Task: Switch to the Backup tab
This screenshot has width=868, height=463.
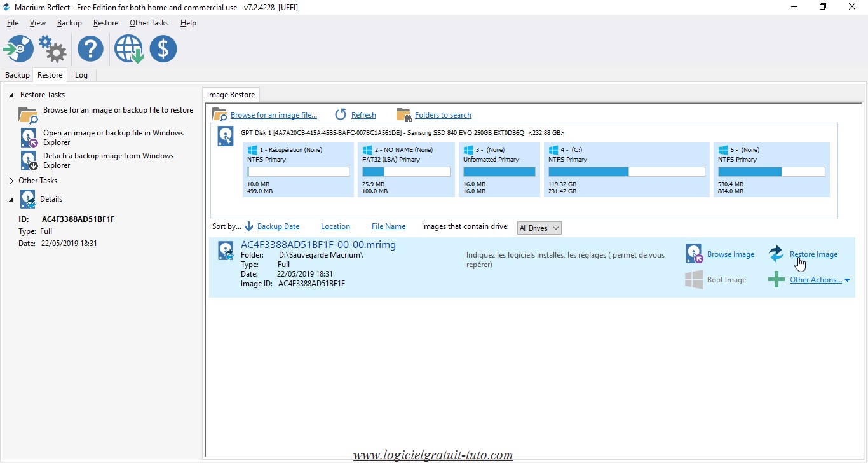Action: click(17, 75)
